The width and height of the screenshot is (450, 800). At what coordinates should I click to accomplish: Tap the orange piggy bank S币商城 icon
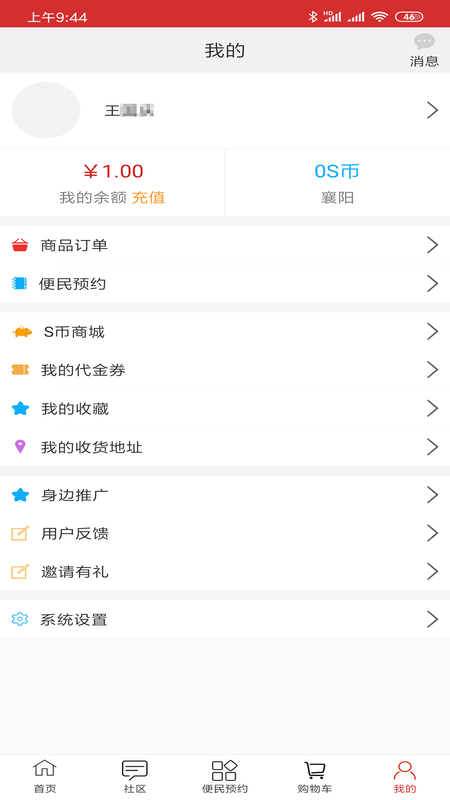[22, 332]
